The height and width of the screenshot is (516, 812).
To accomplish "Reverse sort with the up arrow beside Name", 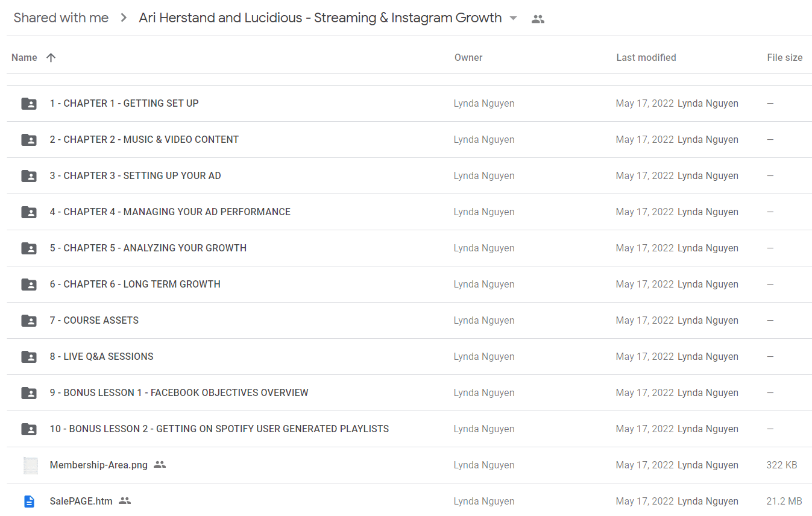I will point(51,58).
